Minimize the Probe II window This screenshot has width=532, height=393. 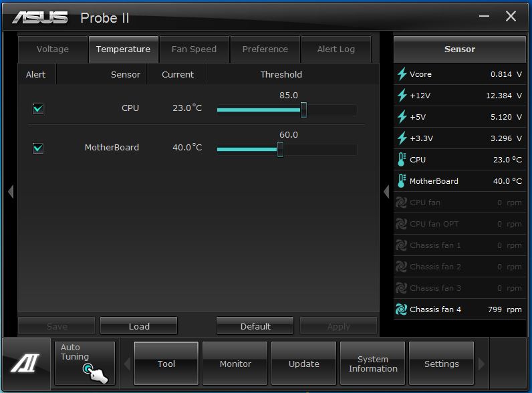(484, 16)
